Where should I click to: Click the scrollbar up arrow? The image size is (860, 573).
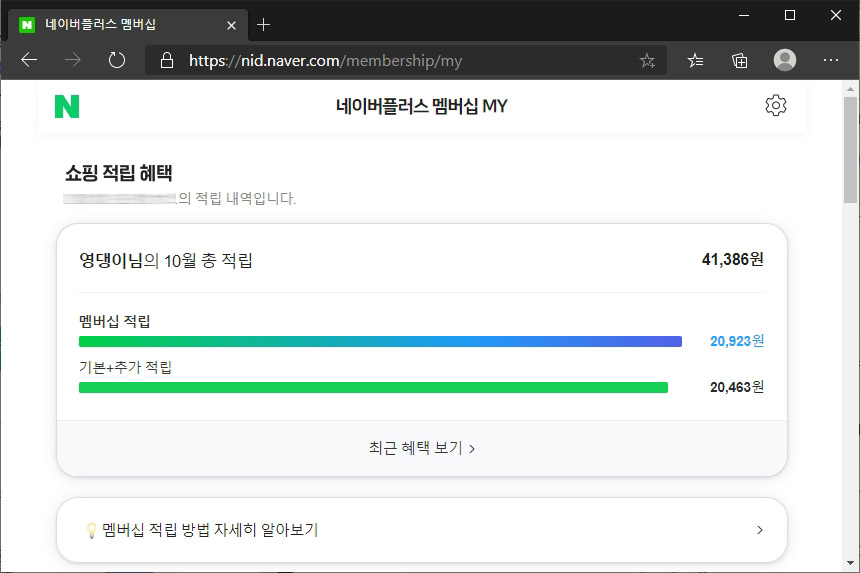[x=850, y=88]
